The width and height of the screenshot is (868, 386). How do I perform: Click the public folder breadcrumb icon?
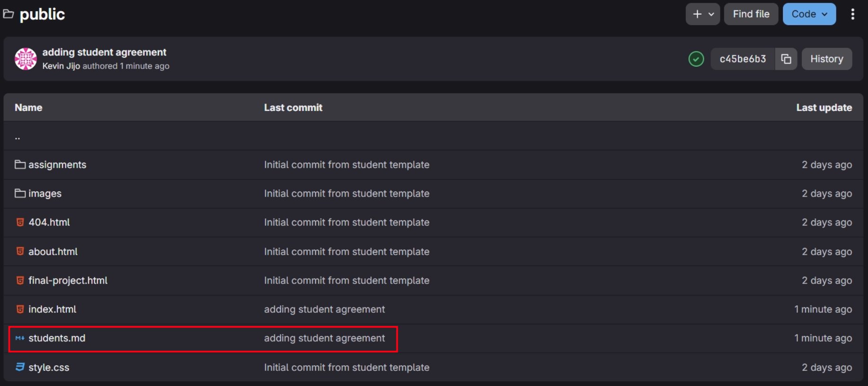[8, 14]
